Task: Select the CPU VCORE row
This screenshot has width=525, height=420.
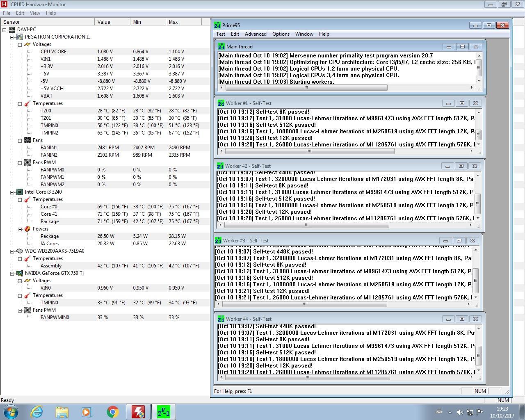Action: [105, 52]
